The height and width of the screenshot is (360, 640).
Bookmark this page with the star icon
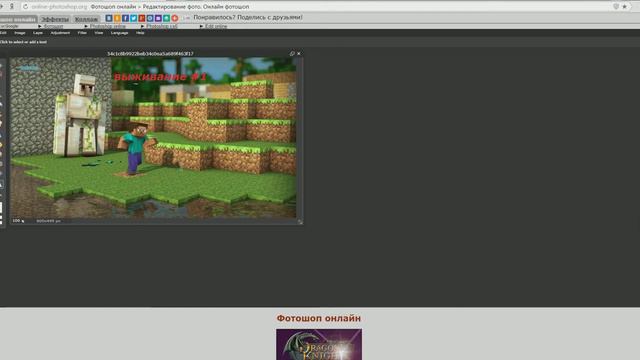pos(624,7)
